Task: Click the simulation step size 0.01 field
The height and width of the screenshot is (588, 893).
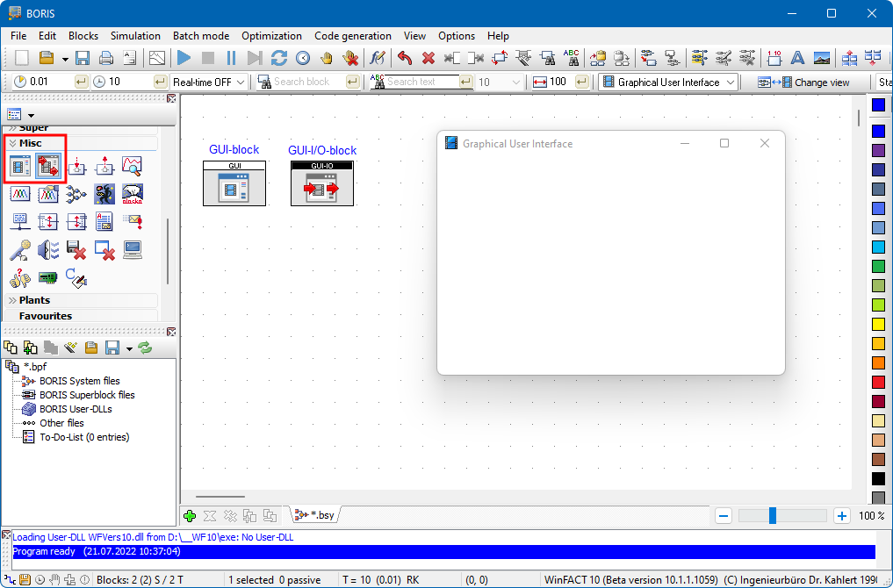Action: 50,82
